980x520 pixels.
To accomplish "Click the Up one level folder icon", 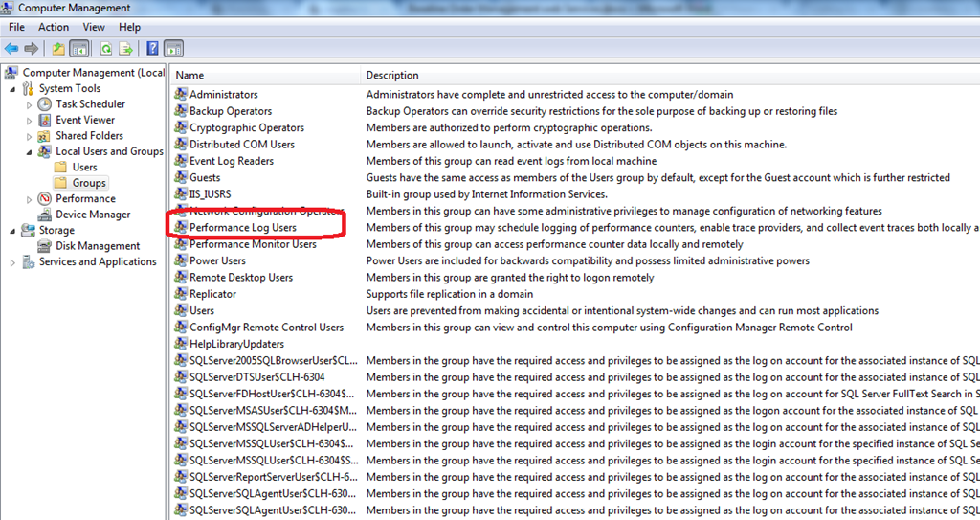I will [58, 48].
